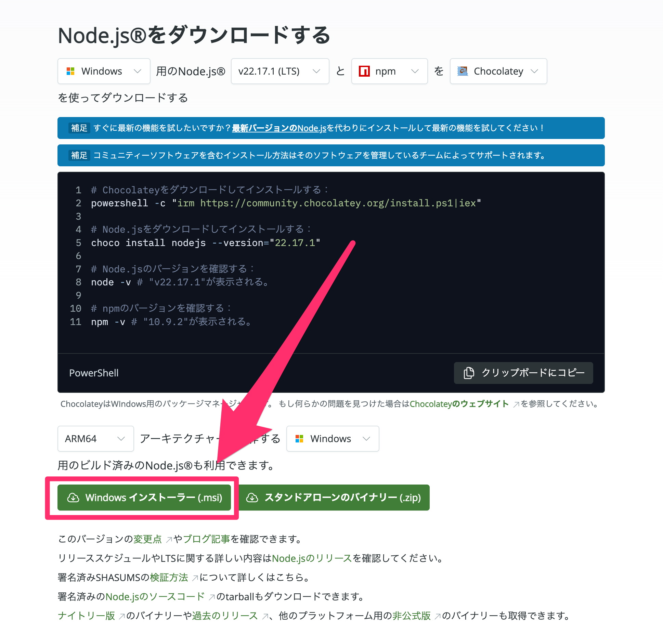The width and height of the screenshot is (663, 644).
Task: Click the download icon on the .zip button
Action: [253, 498]
